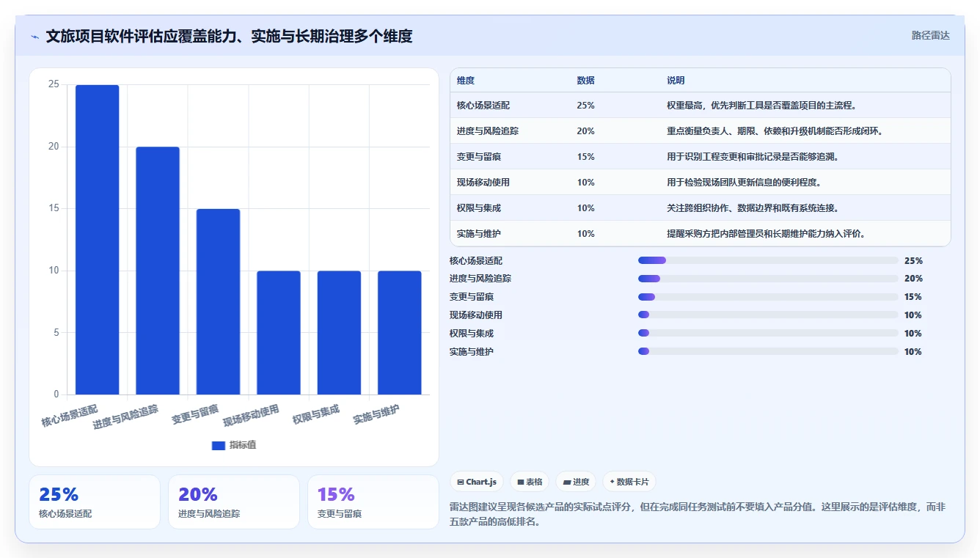Select the Chart.js tag chip

477,482
